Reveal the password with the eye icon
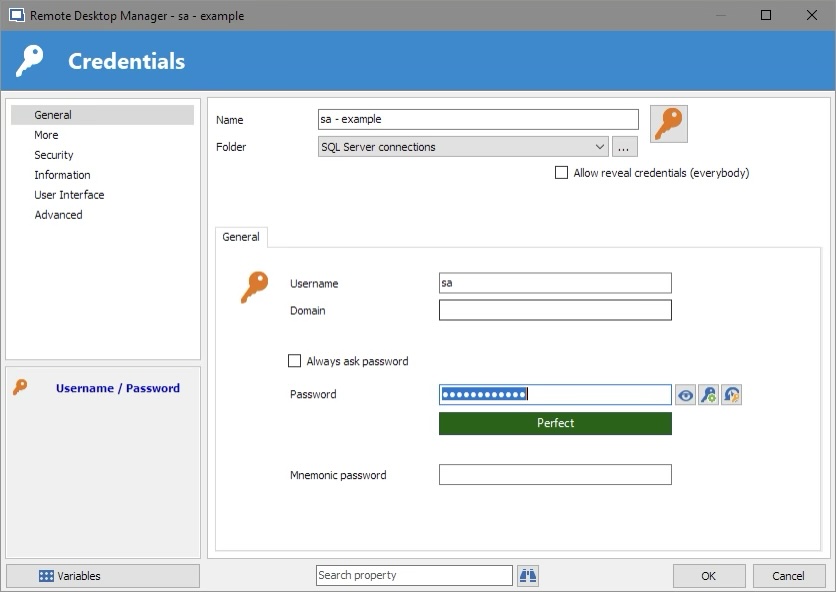This screenshot has height=592, width=836. [685, 395]
